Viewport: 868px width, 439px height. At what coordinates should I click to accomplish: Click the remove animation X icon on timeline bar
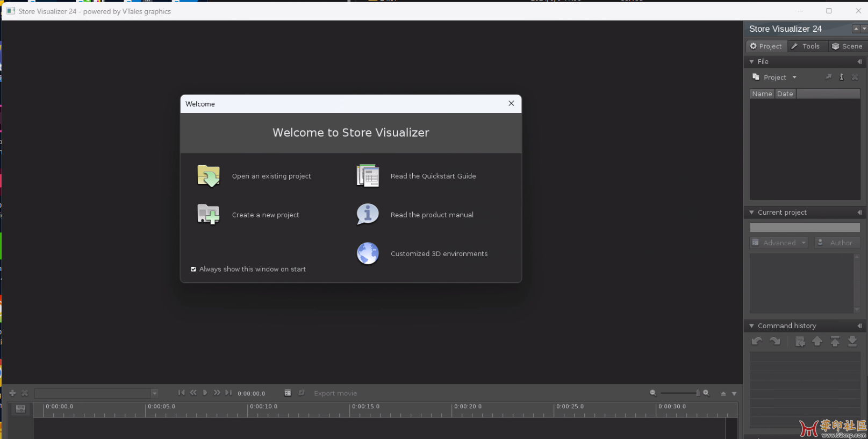pyautogui.click(x=25, y=393)
